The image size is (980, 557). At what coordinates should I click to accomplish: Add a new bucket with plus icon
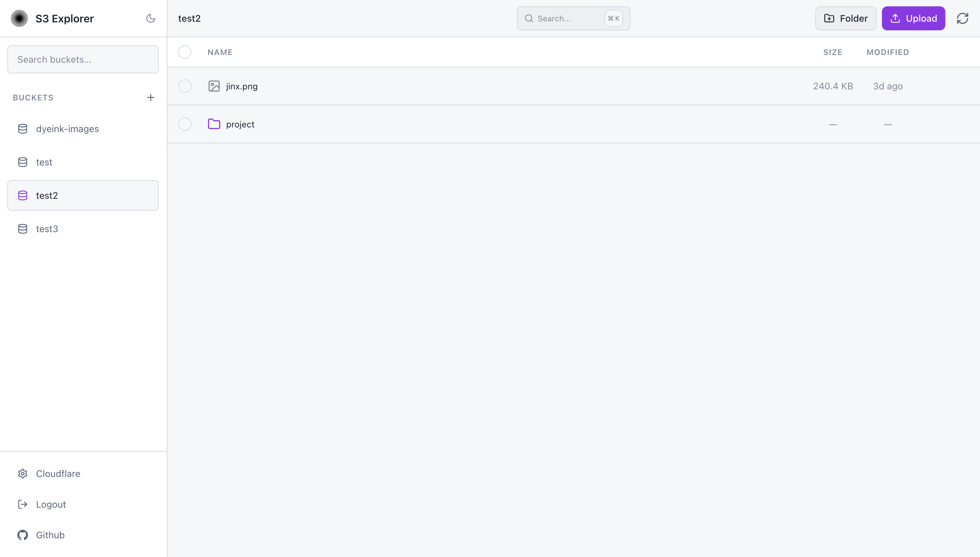pyautogui.click(x=150, y=97)
